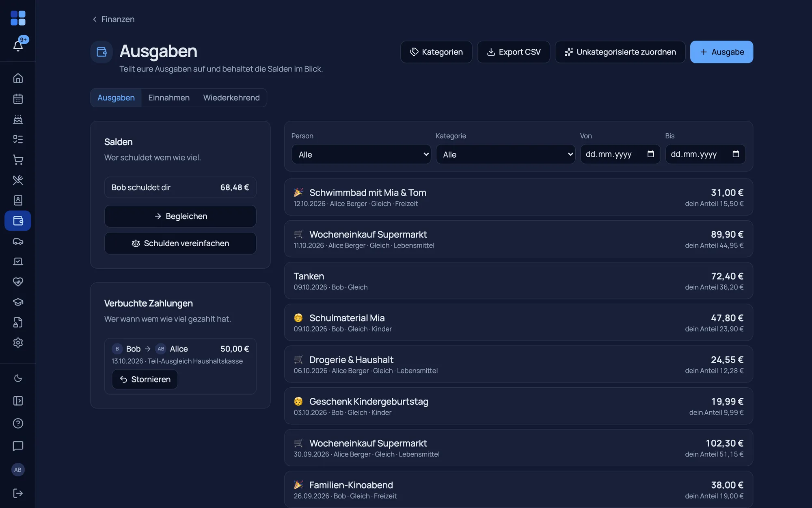Screen dimensions: 812x508
Task: Open the Person filter dropdown
Action: tap(361, 154)
